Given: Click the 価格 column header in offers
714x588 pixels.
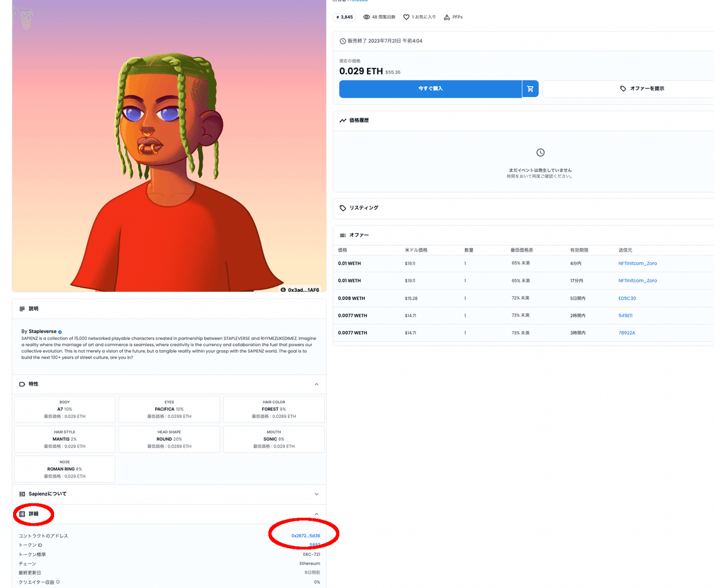Looking at the screenshot, I should (x=343, y=250).
